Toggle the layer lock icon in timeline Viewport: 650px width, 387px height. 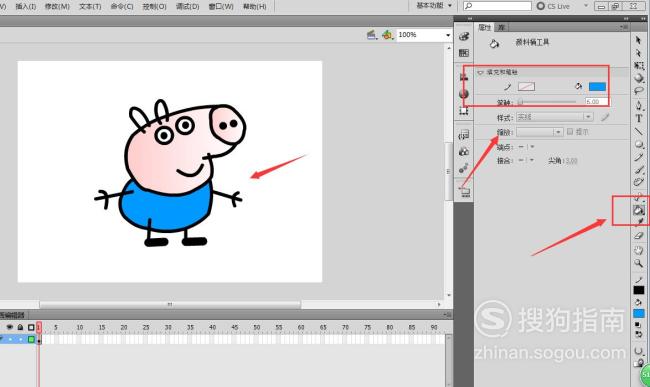pos(20,327)
